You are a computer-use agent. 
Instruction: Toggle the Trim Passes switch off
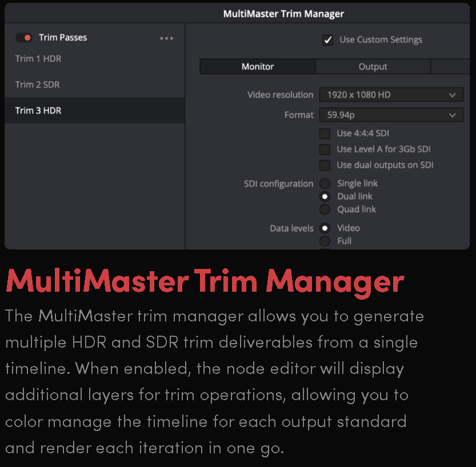(23, 38)
